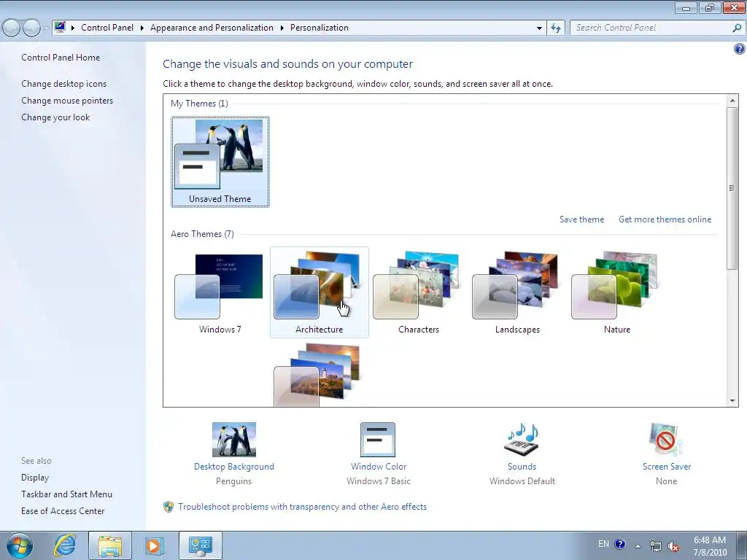Click the themes list scroll up arrow
Screen dimensions: 747x560
732,101
